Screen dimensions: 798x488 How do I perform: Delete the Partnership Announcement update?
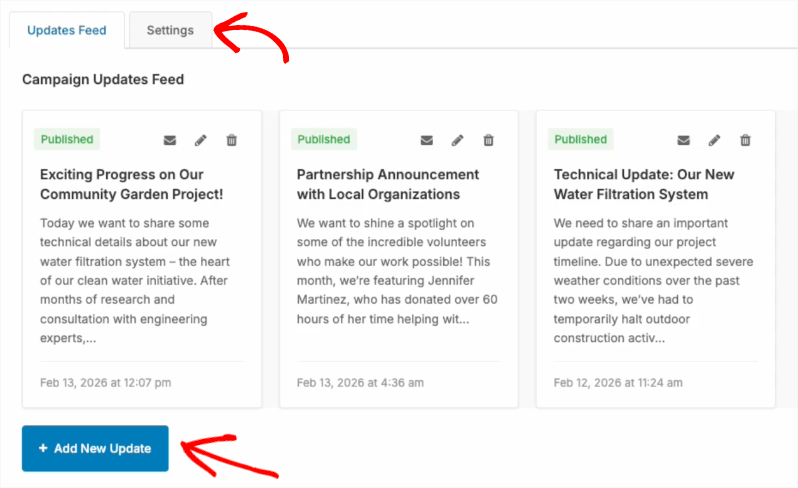[489, 140]
